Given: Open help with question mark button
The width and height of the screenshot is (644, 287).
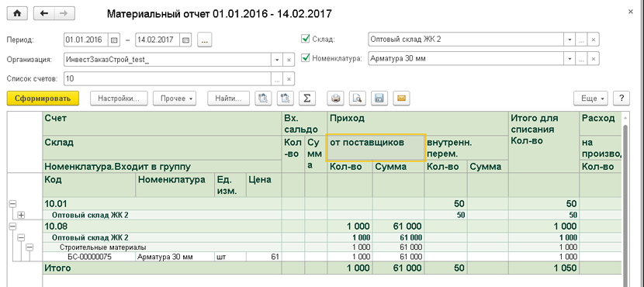Looking at the screenshot, I should 621,99.
